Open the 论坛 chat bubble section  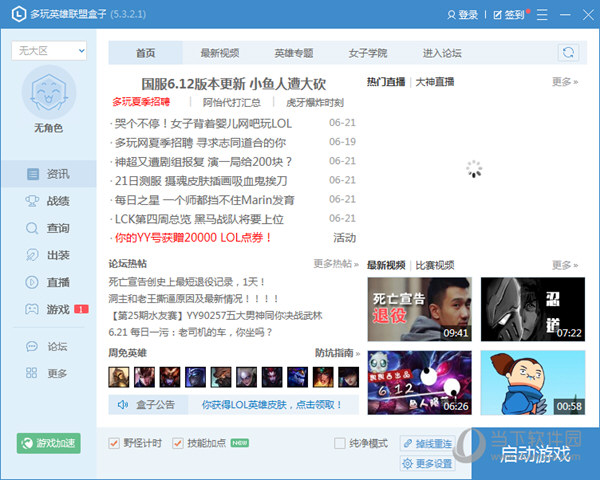[x=48, y=346]
